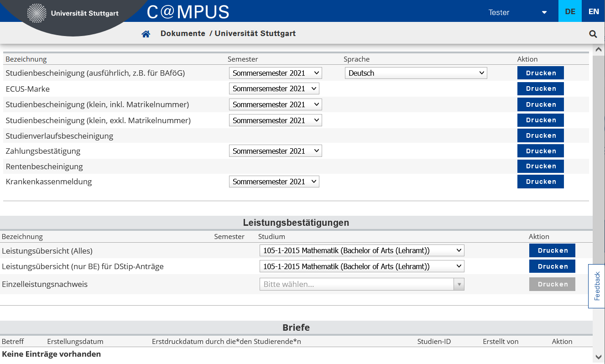Click scrollbar up arrow
Screen dimensions: 605x364
[x=599, y=49]
